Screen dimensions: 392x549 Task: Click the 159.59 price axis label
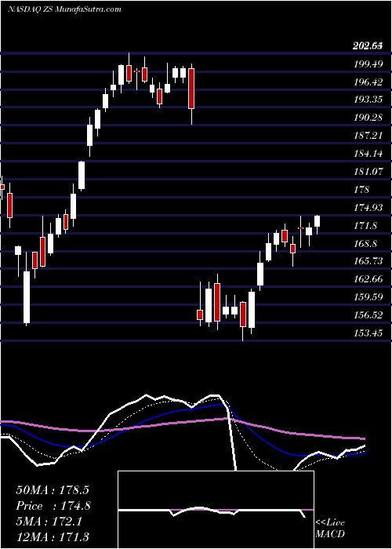point(367,297)
